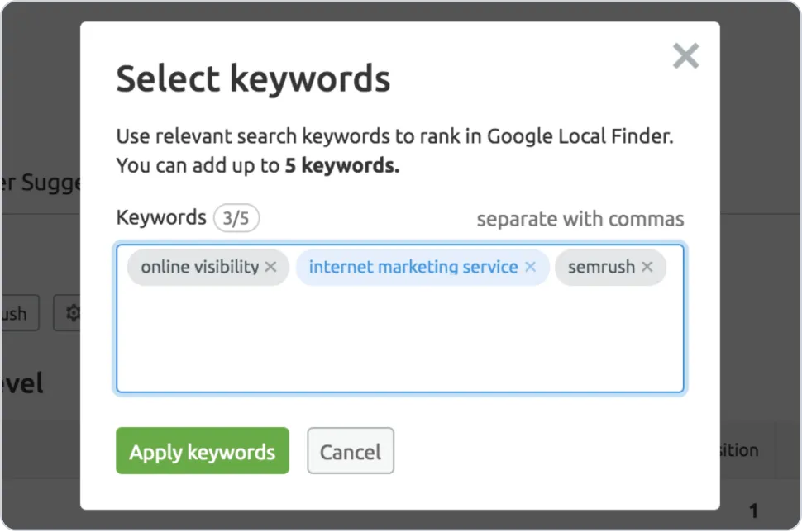The height and width of the screenshot is (532, 802).
Task: Click the "Select keywords" dialog title
Action: click(253, 79)
